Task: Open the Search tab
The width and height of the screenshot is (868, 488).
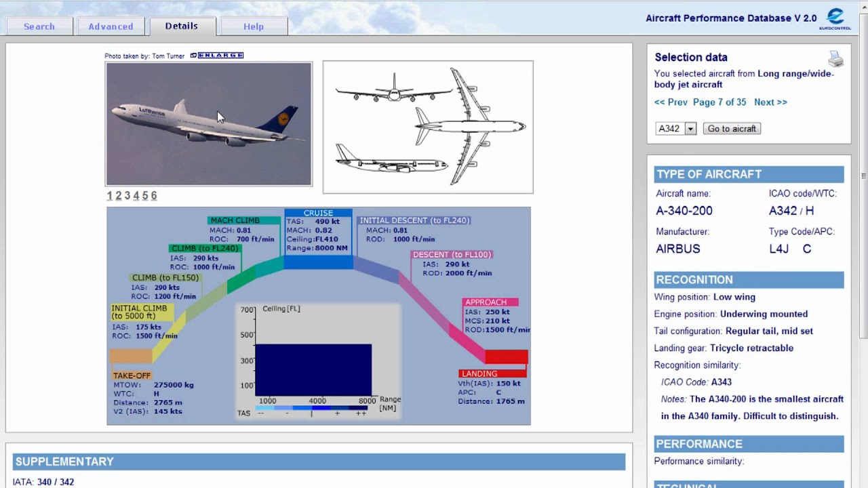Action: [39, 26]
